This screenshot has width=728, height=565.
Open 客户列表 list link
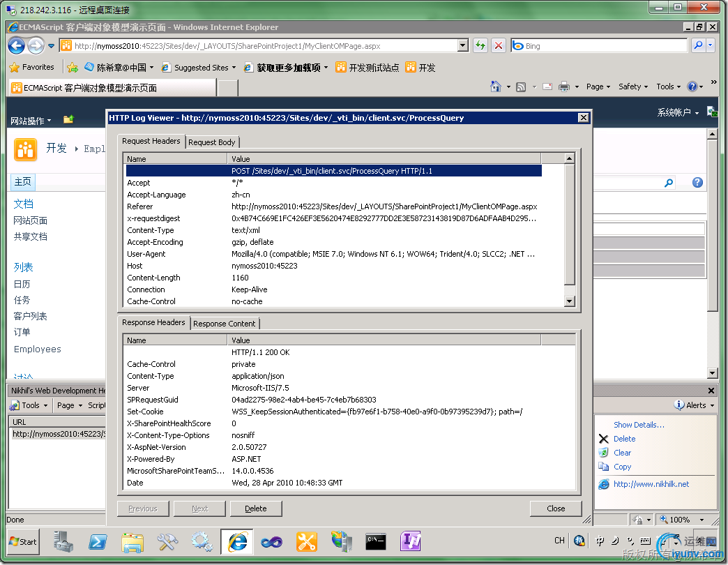click(x=30, y=316)
